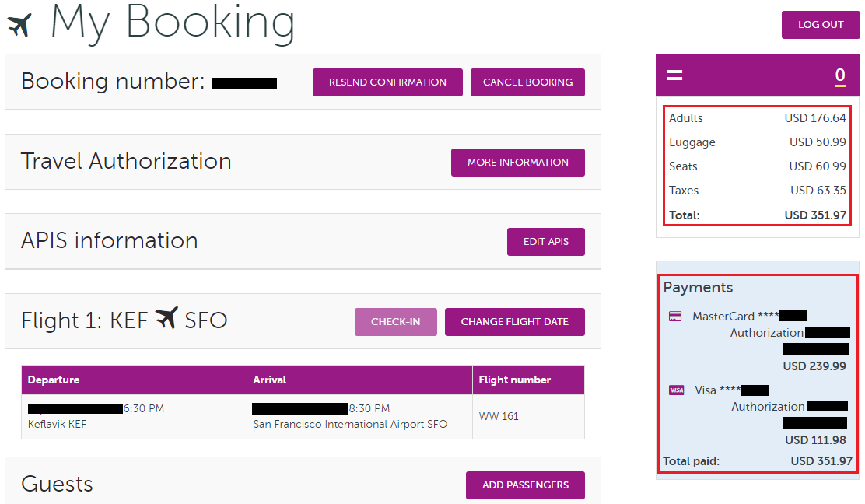Select the Departure column header

click(x=54, y=380)
